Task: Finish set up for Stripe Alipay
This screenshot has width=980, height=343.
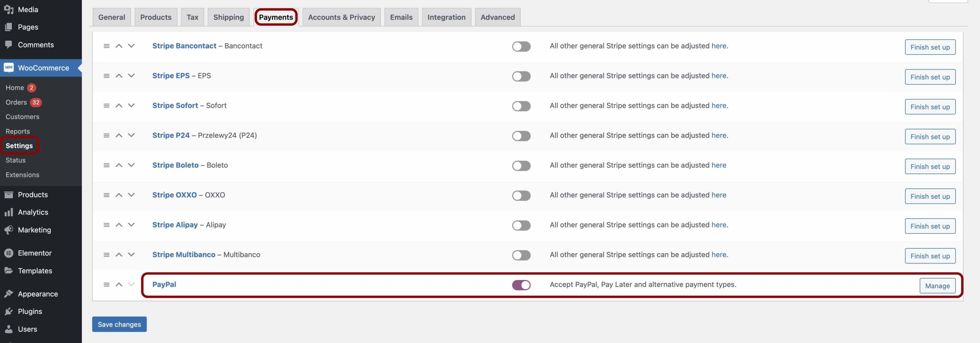Action: click(x=930, y=226)
